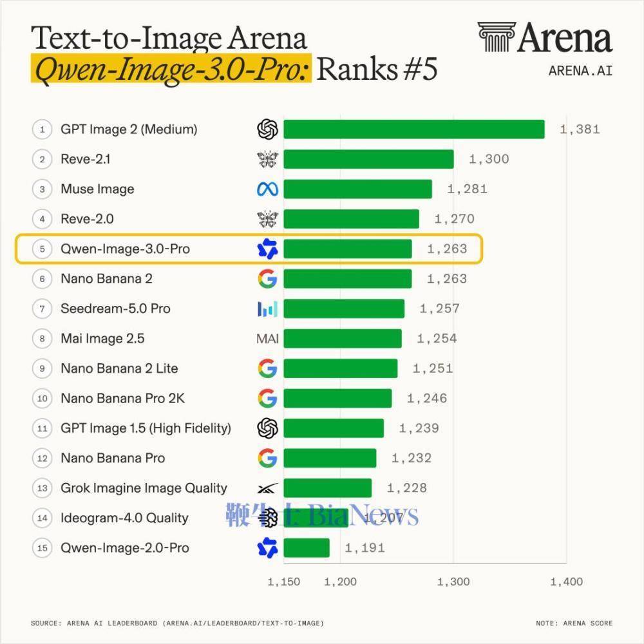Click the Meta logo next to Muse Image
The width and height of the screenshot is (644, 644).
[267, 189]
